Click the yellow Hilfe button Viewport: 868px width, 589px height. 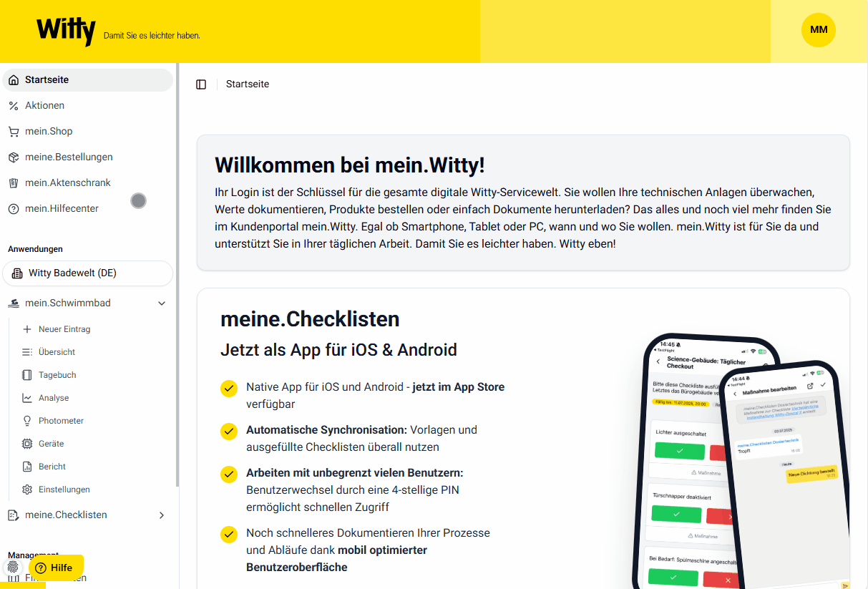(56, 568)
